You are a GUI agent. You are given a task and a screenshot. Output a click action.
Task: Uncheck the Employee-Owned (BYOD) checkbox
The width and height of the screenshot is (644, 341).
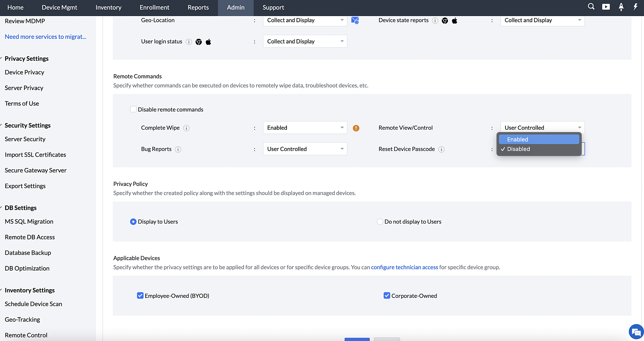tap(140, 296)
